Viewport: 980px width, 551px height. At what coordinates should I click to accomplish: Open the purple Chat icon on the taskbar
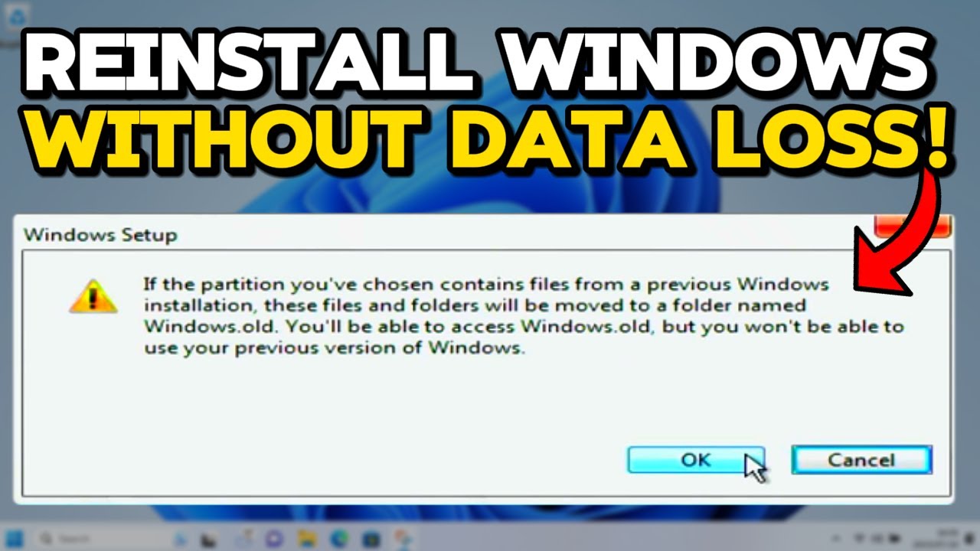274,540
